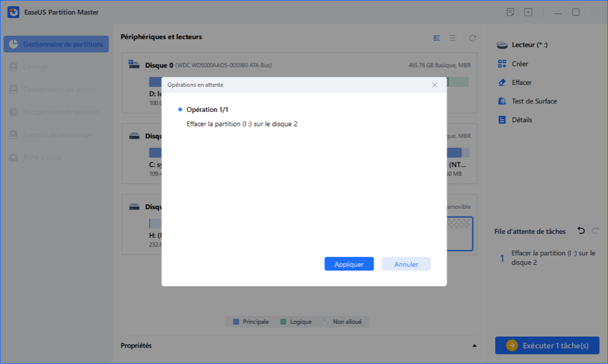Close the Opérations en attente dialog

(x=434, y=85)
